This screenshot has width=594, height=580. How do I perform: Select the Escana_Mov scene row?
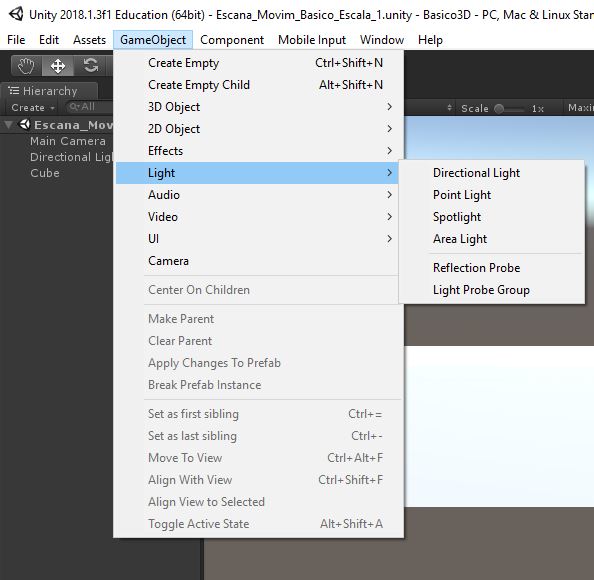point(57,125)
